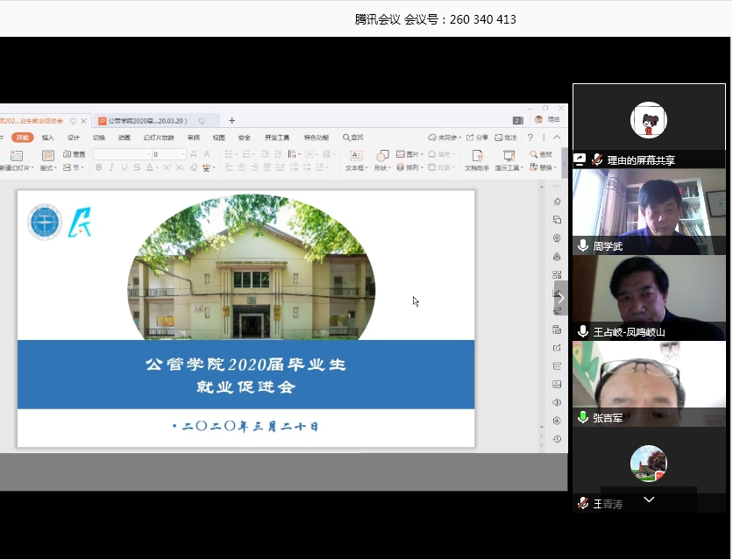Image resolution: width=733 pixels, height=560 pixels.
Task: Click the 批注 comment icon
Action: (x=505, y=138)
